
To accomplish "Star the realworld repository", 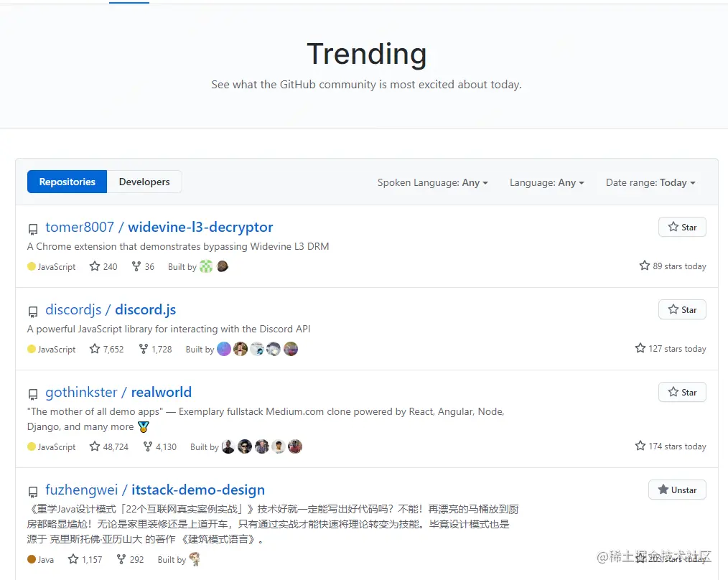I will (682, 393).
